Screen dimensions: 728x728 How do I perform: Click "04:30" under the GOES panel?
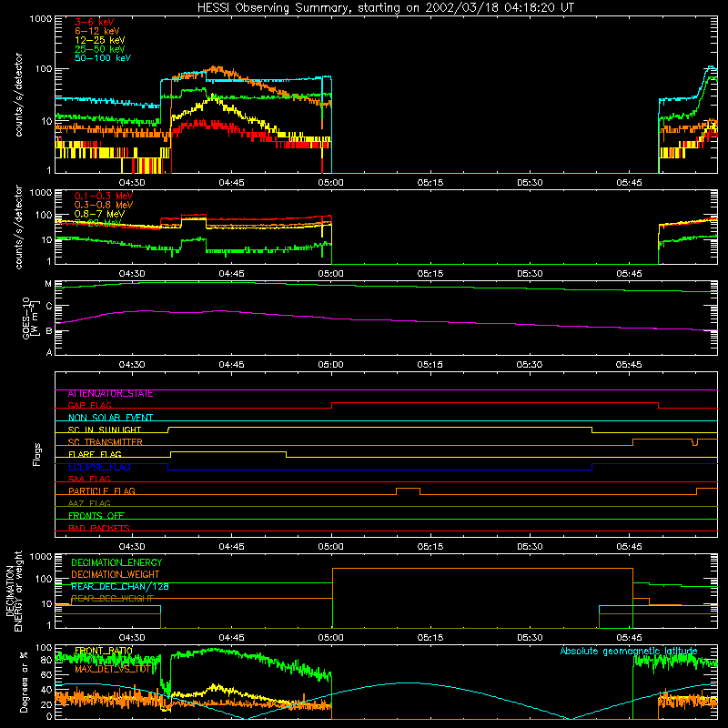pyautogui.click(x=132, y=365)
